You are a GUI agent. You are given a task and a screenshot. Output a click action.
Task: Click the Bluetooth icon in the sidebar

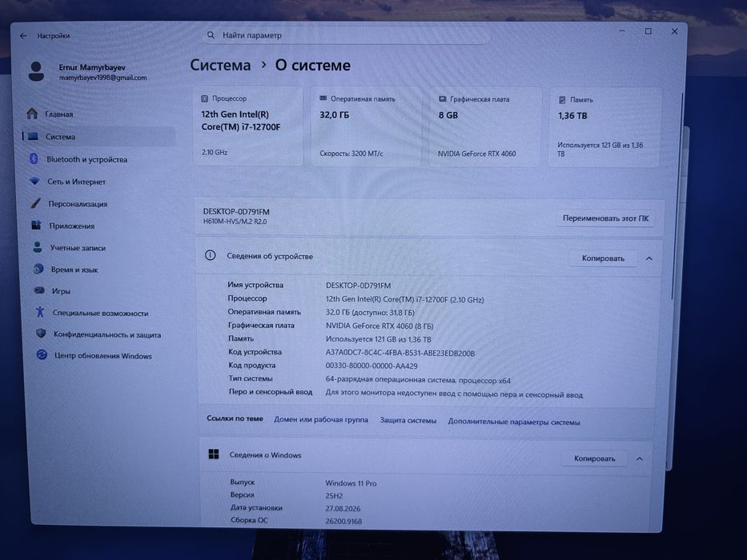[34, 158]
